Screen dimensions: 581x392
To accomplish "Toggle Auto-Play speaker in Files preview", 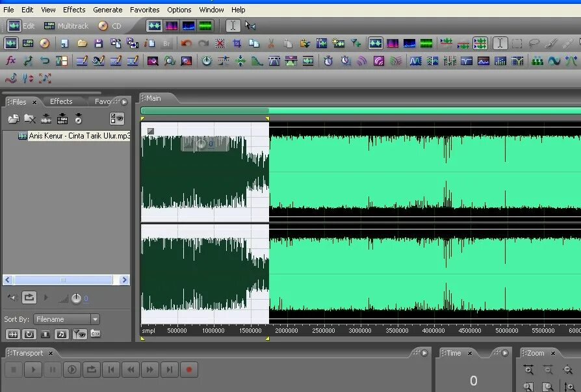I will pyautogui.click(x=12, y=297).
